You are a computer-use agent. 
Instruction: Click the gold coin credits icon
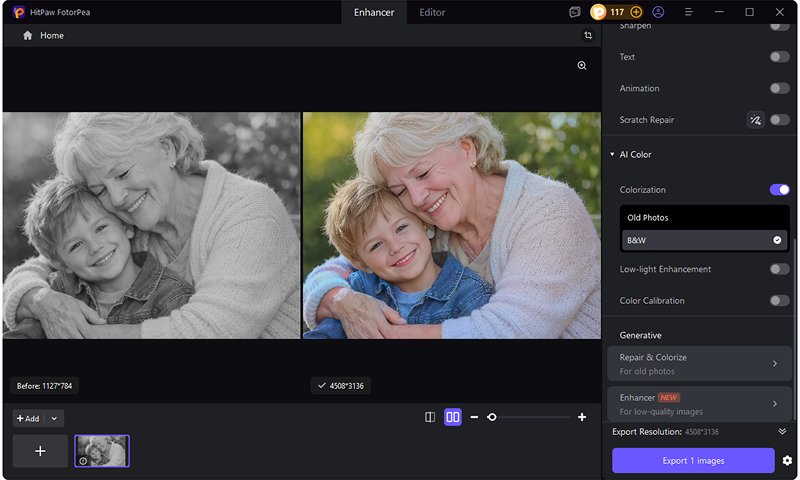[x=598, y=12]
